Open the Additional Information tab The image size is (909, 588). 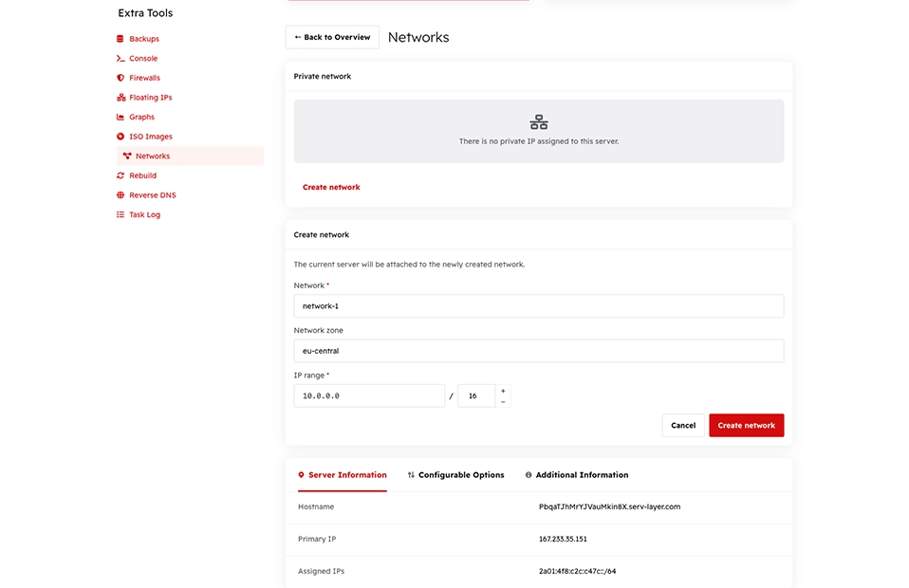(576, 475)
